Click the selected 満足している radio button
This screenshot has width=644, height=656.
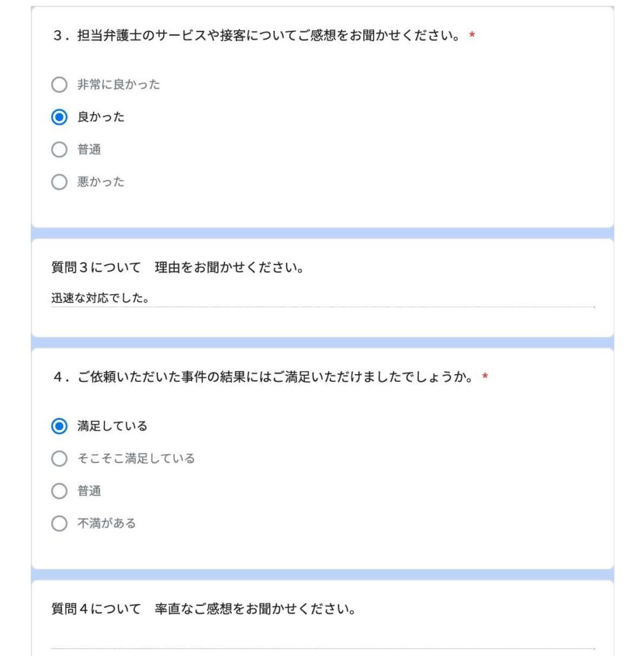tap(59, 426)
